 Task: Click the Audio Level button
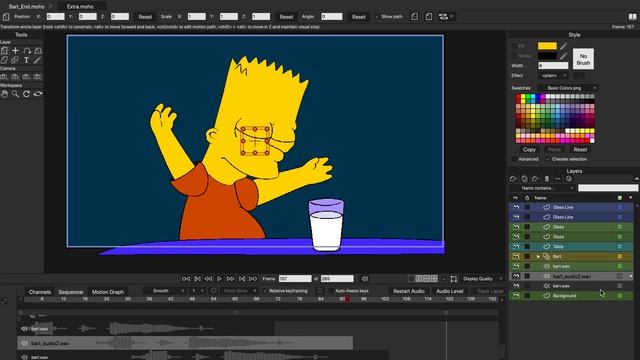pos(450,291)
